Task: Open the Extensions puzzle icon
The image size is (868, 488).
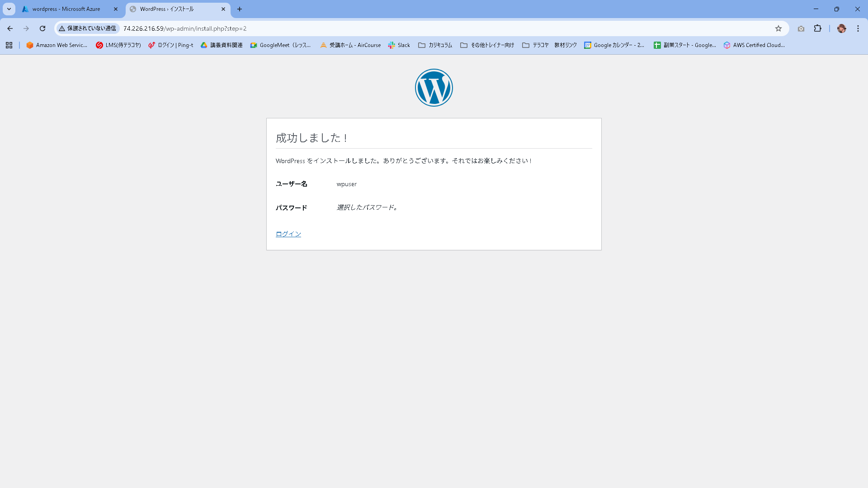Action: [x=817, y=28]
